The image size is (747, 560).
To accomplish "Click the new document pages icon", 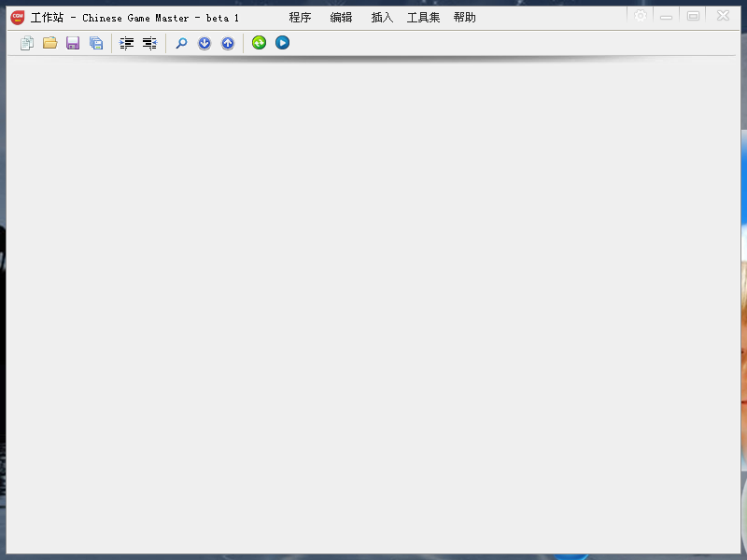I will (27, 43).
